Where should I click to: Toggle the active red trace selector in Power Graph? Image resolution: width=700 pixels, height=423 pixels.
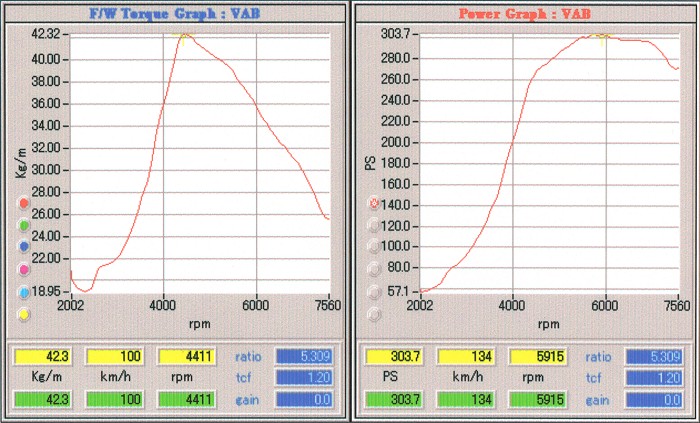374,203
